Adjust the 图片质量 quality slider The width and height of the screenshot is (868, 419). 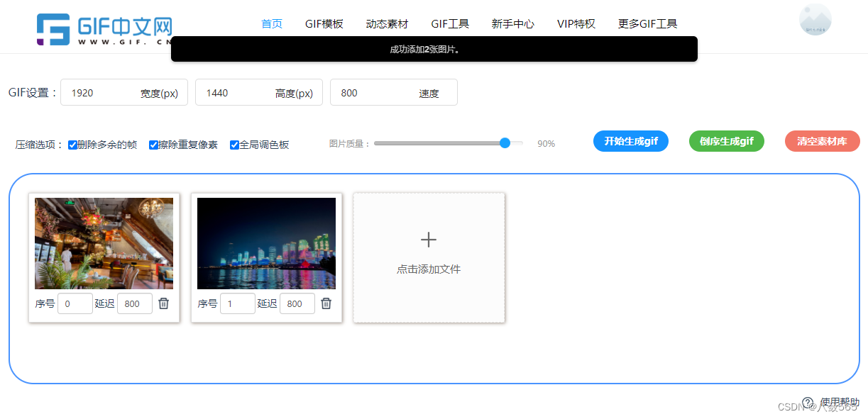505,143
